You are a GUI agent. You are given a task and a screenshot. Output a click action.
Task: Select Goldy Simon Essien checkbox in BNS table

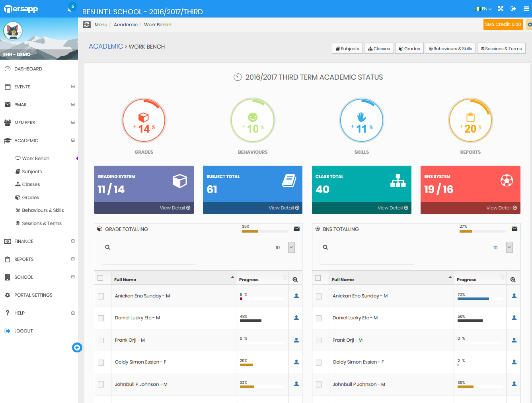click(x=319, y=362)
